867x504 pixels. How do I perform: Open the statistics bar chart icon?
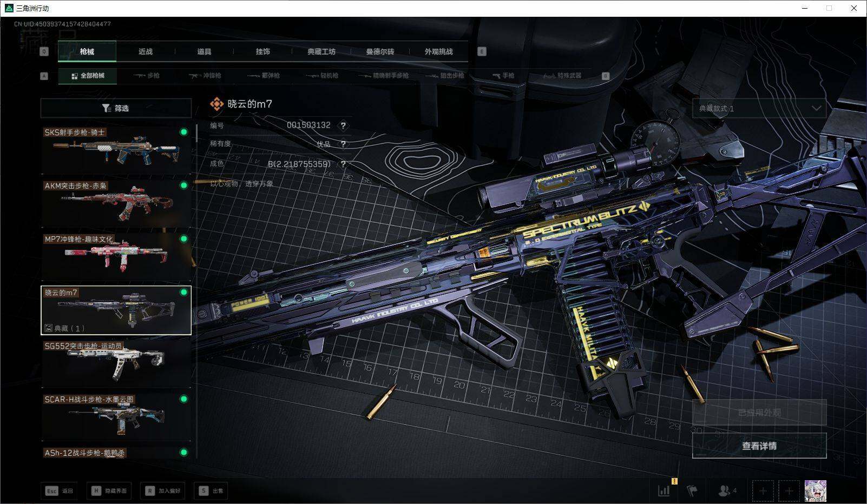click(664, 490)
